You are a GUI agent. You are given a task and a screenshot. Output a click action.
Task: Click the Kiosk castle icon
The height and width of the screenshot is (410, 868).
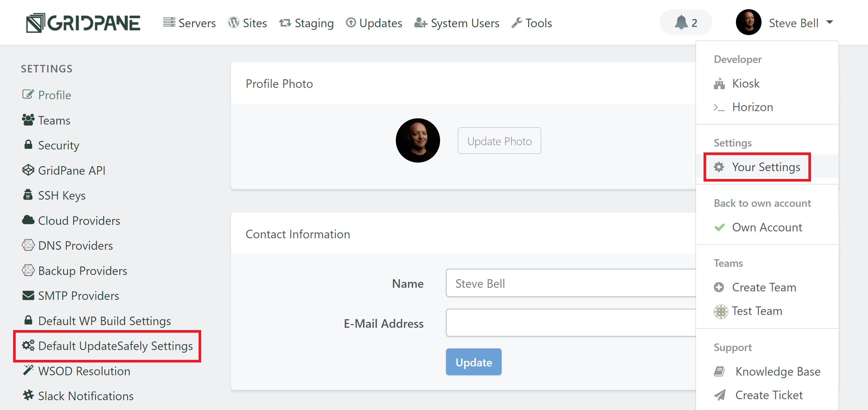pyautogui.click(x=719, y=83)
